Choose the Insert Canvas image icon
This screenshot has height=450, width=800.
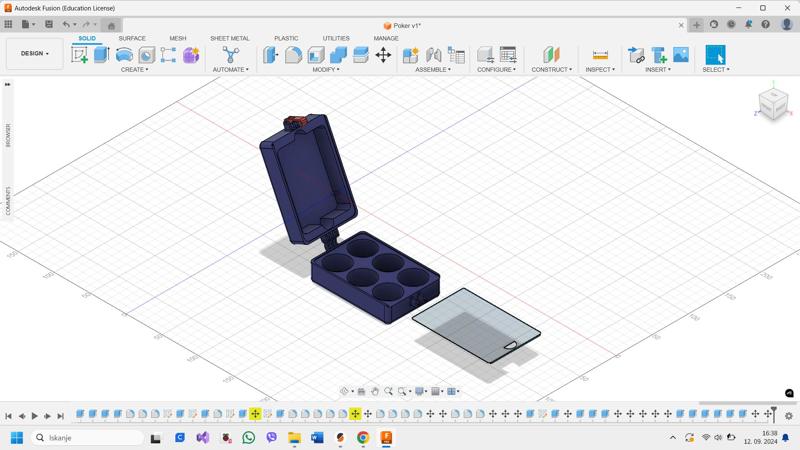(x=681, y=55)
